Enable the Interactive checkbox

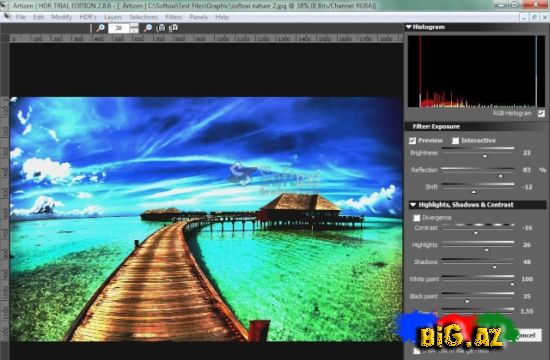tap(455, 141)
